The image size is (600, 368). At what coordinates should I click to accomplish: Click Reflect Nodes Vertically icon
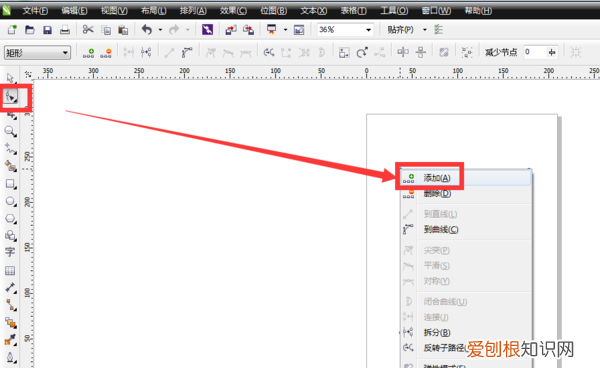tap(421, 52)
